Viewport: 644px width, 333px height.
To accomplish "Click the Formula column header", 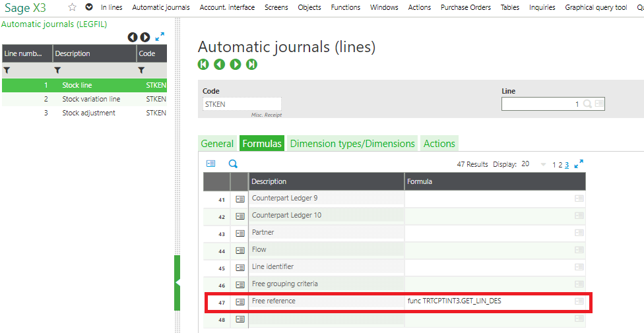I will click(x=495, y=181).
